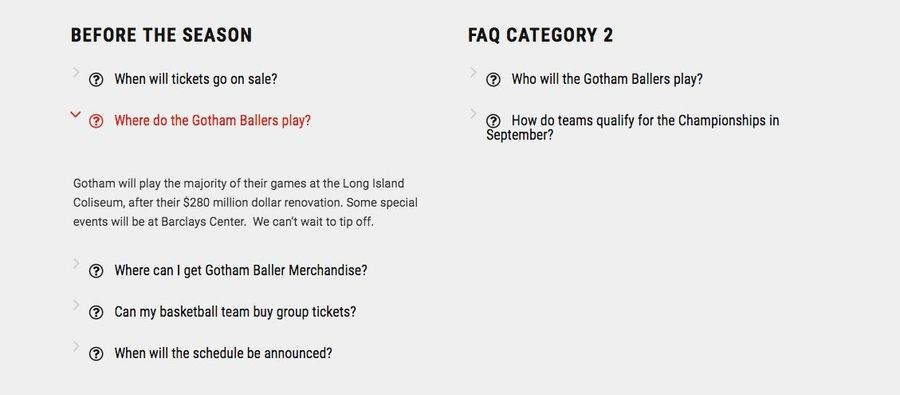The image size is (900, 395).
Task: Expand chevron for schedule announced question
Action: coord(76,346)
